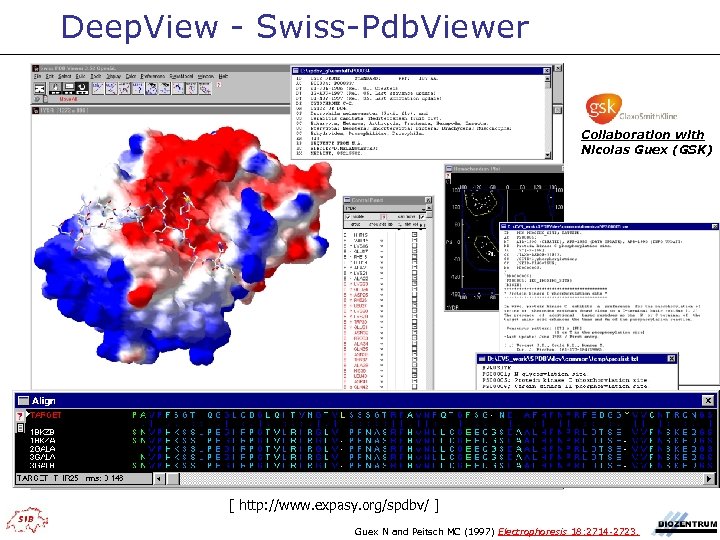Select the measure bond angle tool
This screenshot has height=540, width=720.
pos(111,88)
